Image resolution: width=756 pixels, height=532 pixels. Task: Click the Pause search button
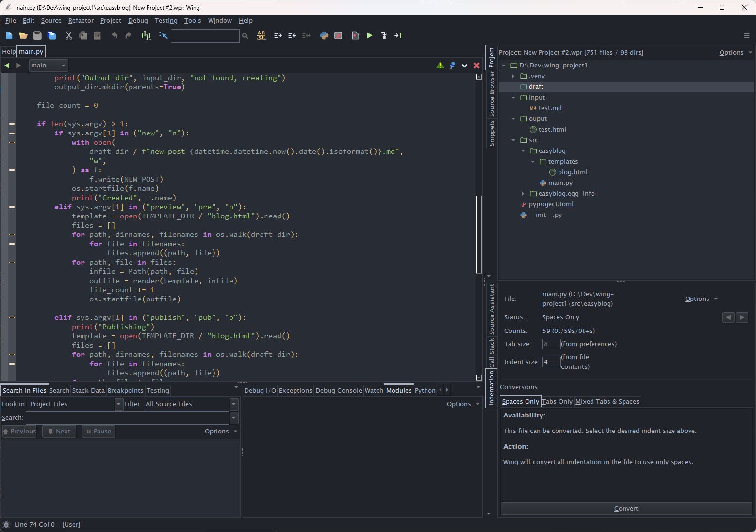pyautogui.click(x=99, y=432)
